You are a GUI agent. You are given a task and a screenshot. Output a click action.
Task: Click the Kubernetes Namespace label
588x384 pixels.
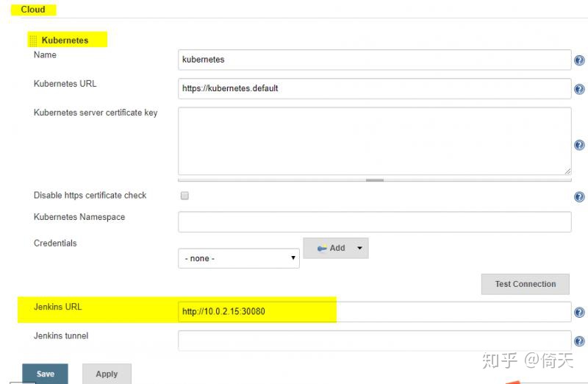[x=79, y=217]
